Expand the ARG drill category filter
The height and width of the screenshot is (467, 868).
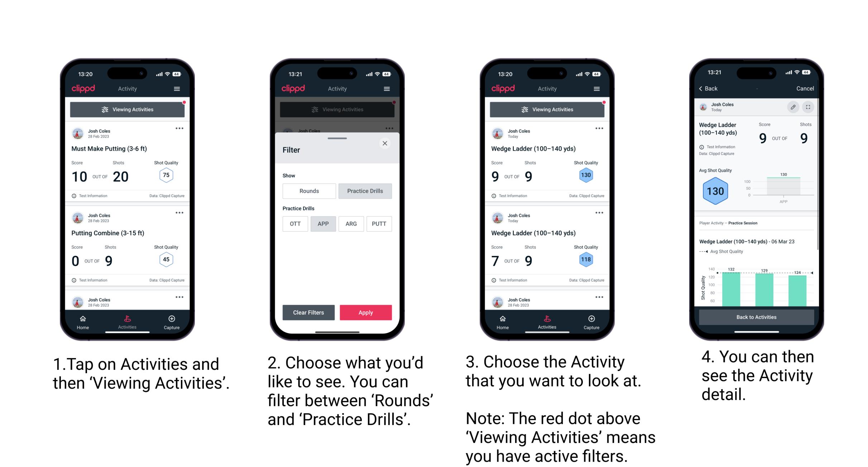352,223
